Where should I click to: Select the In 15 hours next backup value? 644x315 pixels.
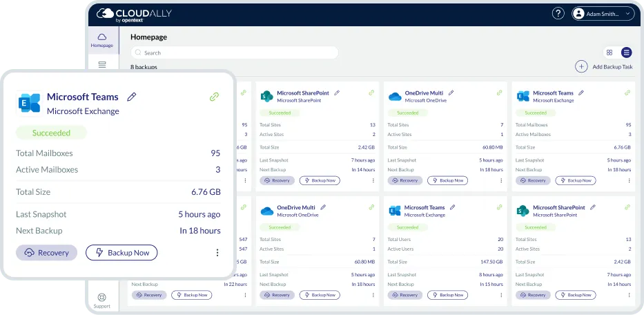[491, 284]
